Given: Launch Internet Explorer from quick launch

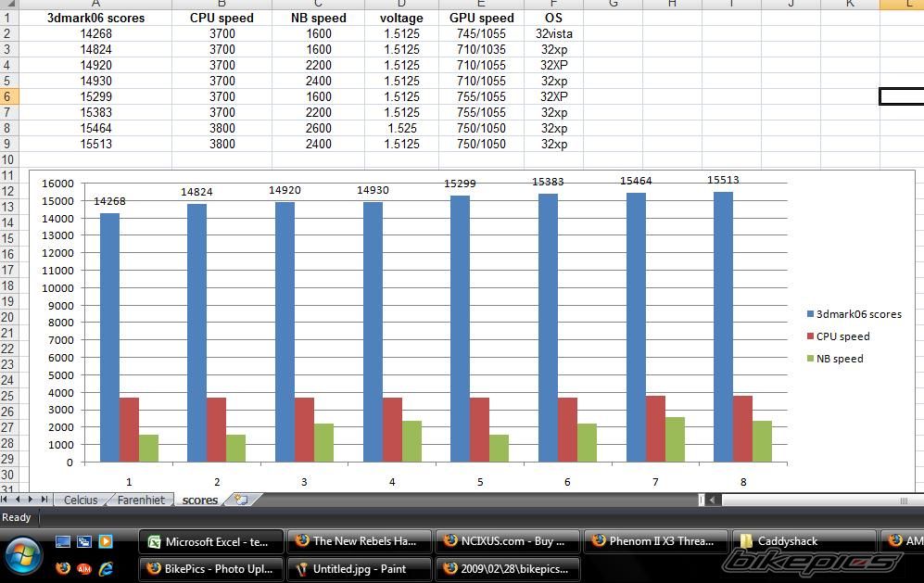Looking at the screenshot, I should pyautogui.click(x=105, y=568).
